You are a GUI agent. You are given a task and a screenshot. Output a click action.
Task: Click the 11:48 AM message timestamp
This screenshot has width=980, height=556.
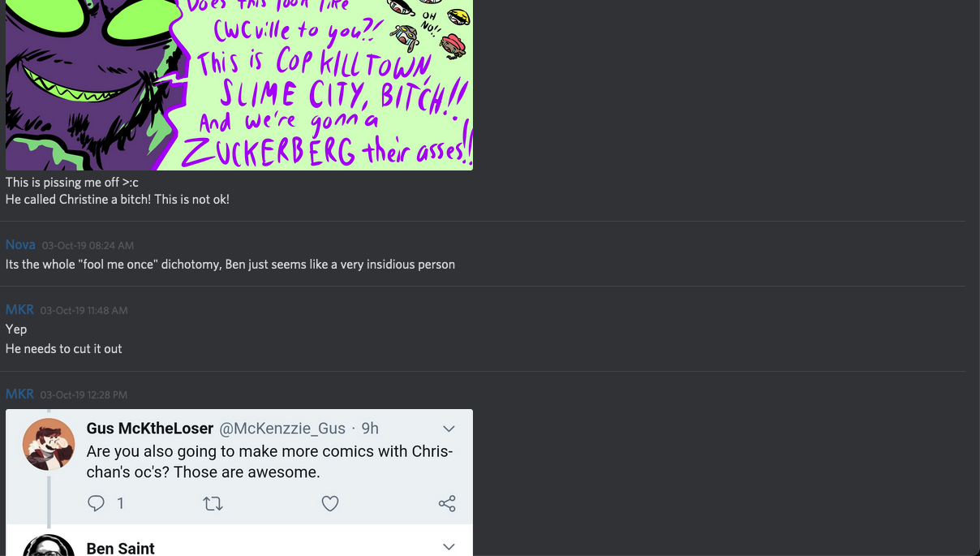click(x=84, y=310)
